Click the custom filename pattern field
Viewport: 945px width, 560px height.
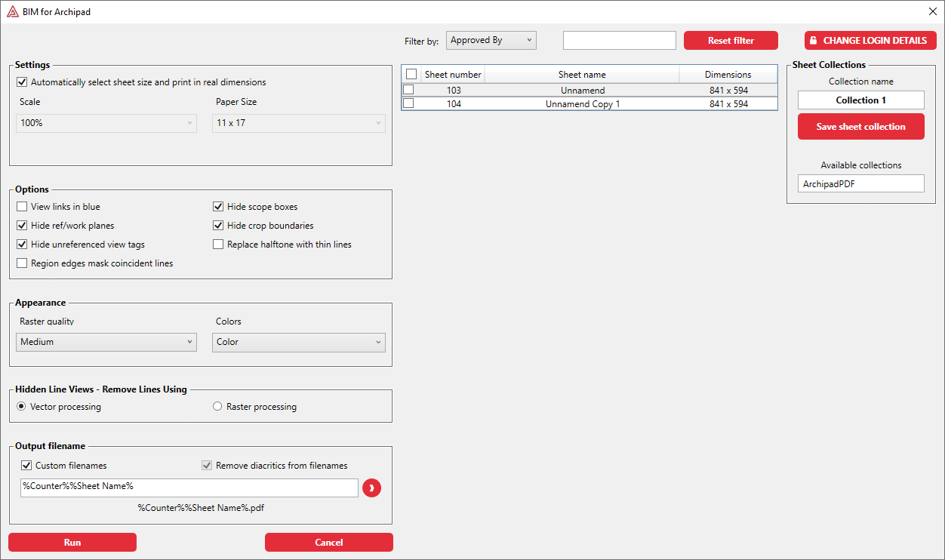189,488
